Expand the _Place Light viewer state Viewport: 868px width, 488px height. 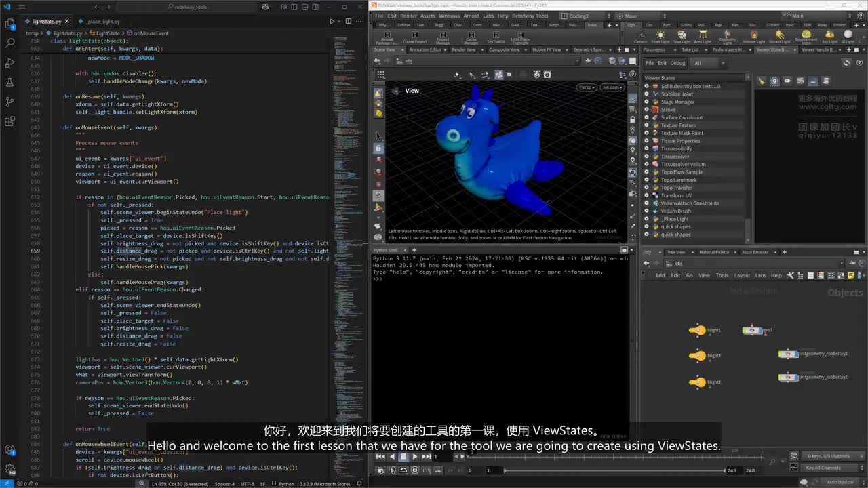(x=646, y=219)
